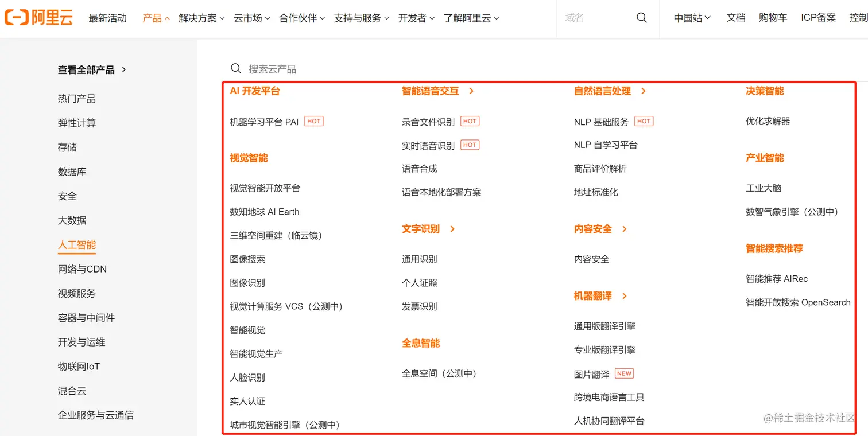Open the 文档 link in header
Viewport: 868px width, 436px height.
coord(736,18)
